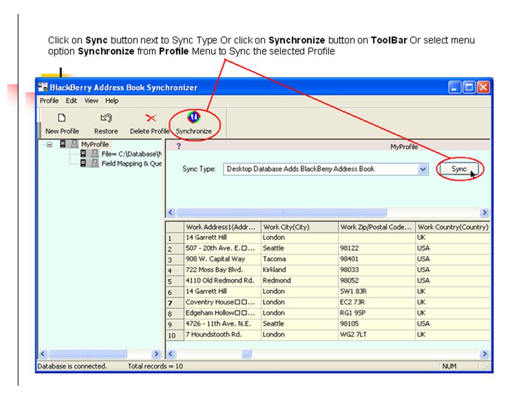The image size is (532, 399).
Task: Click the postal code cell 'RG1 9SP'
Action: (377, 313)
